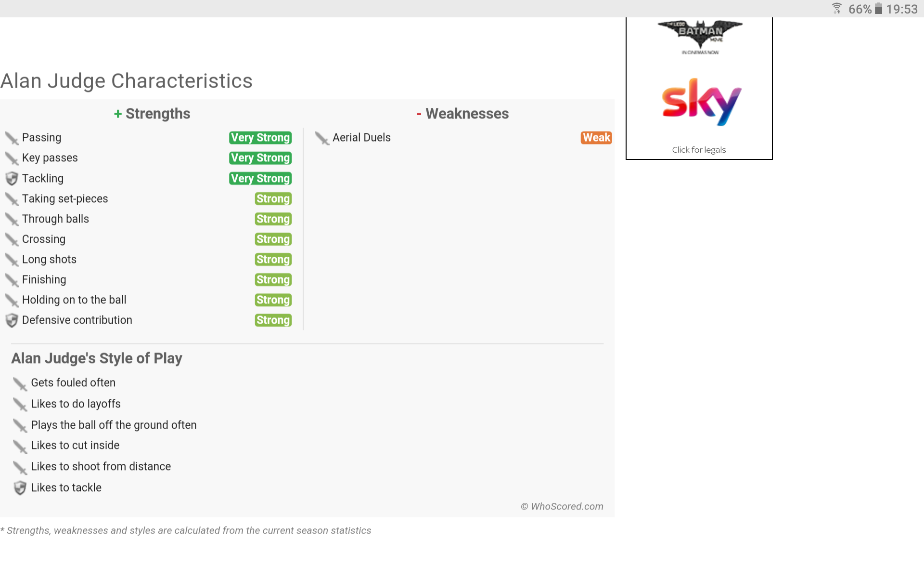Select the Weaknesses column heading
Image resolution: width=924 pixels, height=578 pixels.
click(462, 114)
